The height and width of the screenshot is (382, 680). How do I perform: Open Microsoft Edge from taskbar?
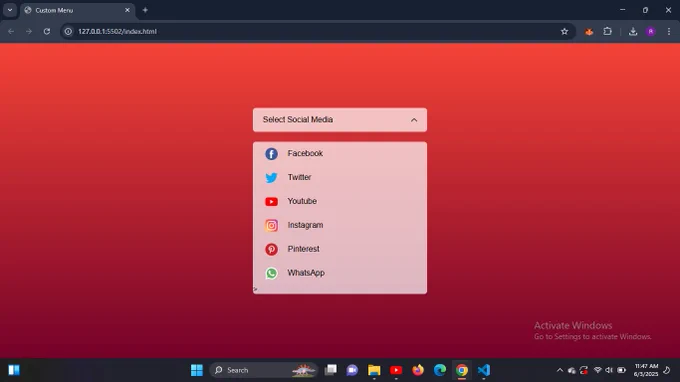pos(440,370)
